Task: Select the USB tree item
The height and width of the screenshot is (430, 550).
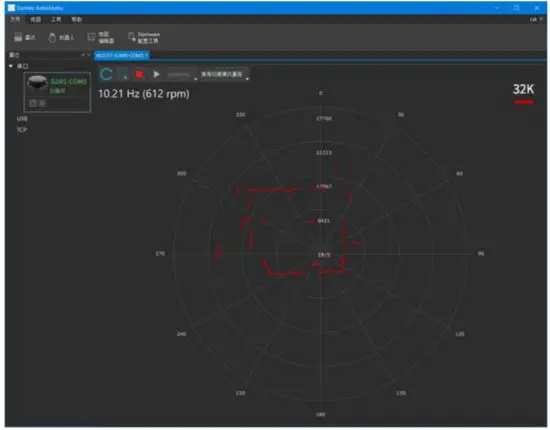Action: (x=22, y=119)
